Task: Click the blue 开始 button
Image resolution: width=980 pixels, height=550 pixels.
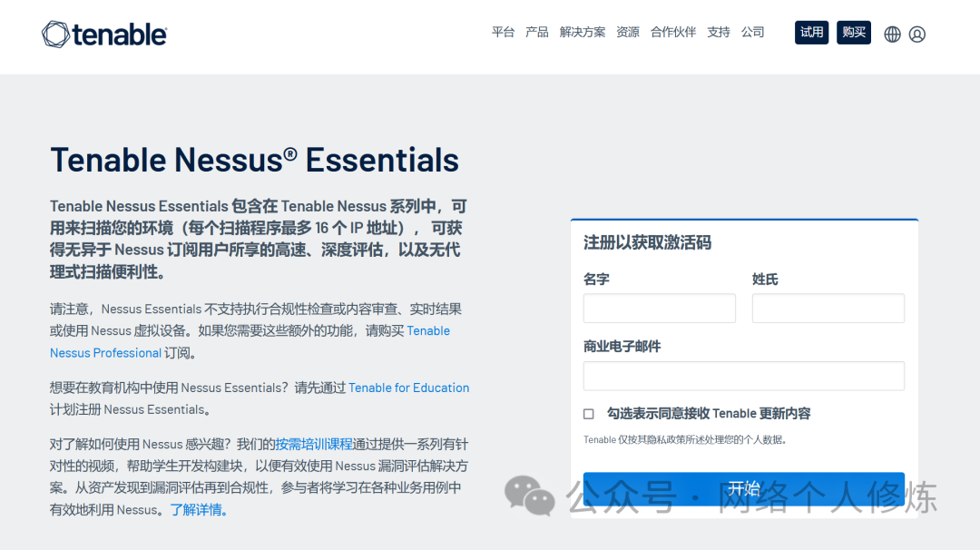Action: (744, 489)
